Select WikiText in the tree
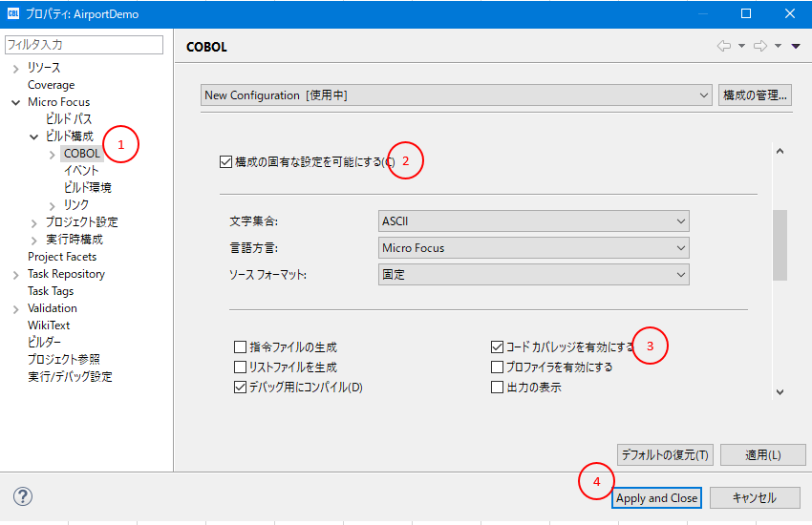Screen dimensions: 812x525 pos(49,325)
